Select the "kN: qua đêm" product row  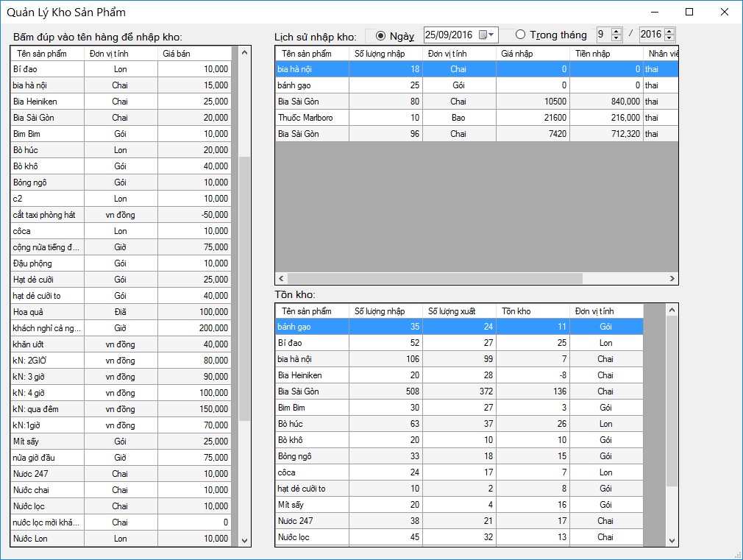[x=121, y=408]
